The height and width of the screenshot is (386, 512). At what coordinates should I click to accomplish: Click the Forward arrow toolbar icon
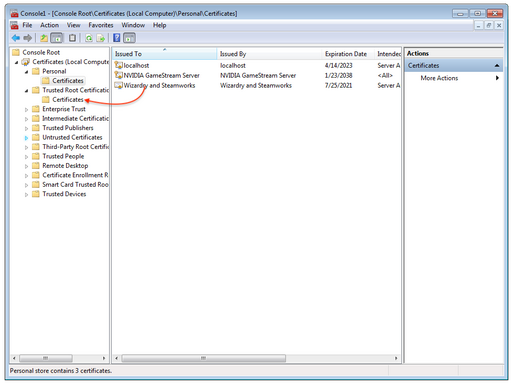[x=28, y=38]
